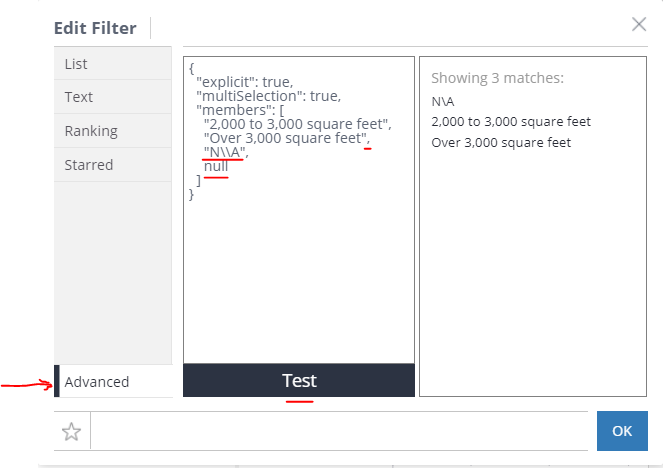This screenshot has width=663, height=468.
Task: Run the Test button
Action: pyautogui.click(x=299, y=380)
